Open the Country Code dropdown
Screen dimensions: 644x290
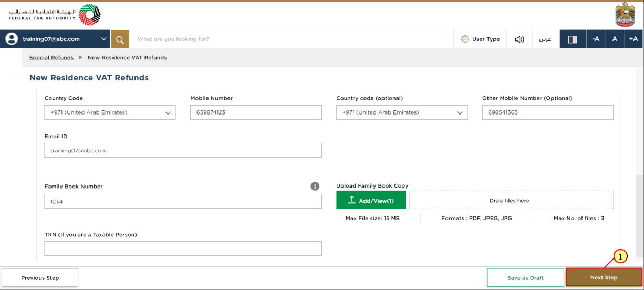coord(110,112)
